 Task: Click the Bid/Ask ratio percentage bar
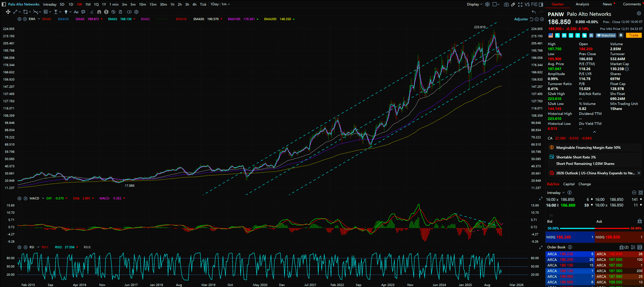[x=594, y=228]
